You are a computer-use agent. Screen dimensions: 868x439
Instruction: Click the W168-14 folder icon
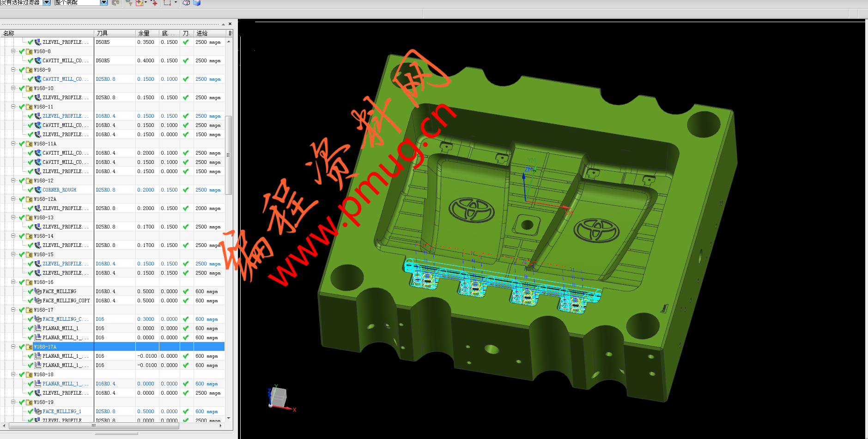[29, 236]
